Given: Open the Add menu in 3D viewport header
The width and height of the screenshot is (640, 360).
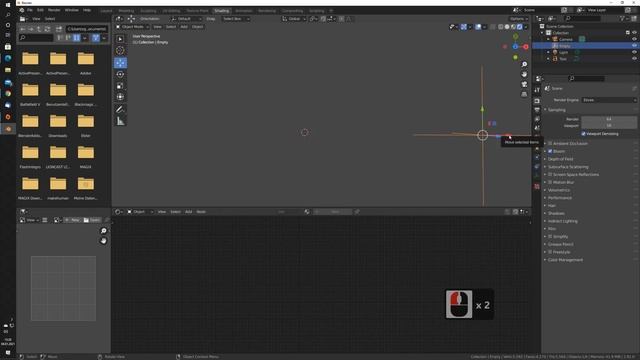Looking at the screenshot, I should tap(184, 27).
